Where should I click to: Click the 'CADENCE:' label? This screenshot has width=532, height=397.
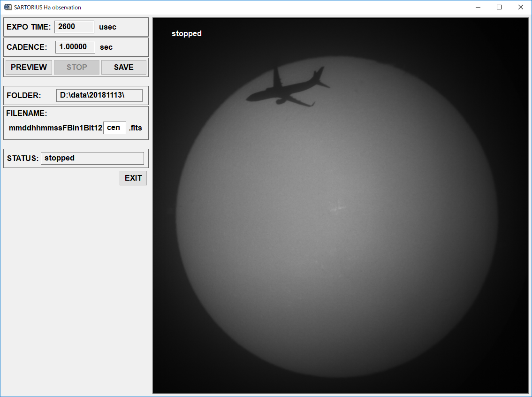(27, 47)
